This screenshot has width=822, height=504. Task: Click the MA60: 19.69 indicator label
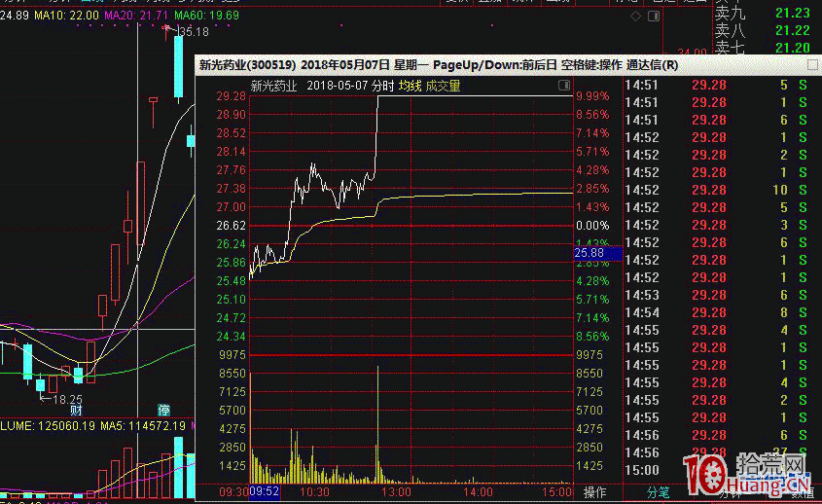point(206,16)
